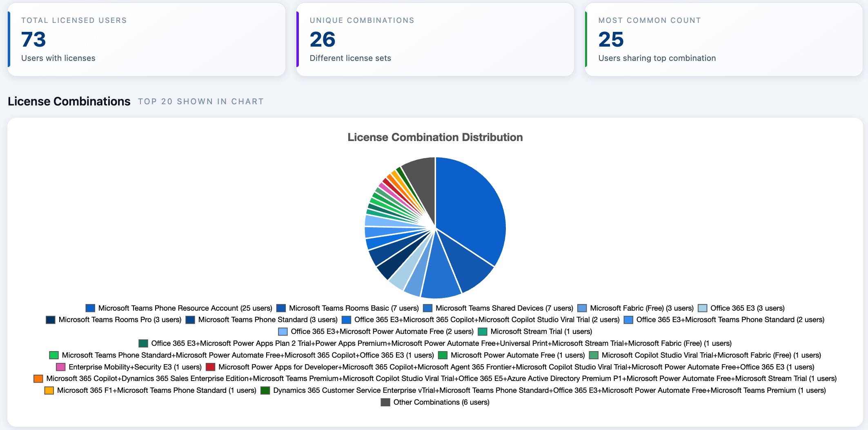Select the 'Microsoft Teams Shared Devices (7 users)' legend label
Viewport: 868px width, 430px height.
504,308
